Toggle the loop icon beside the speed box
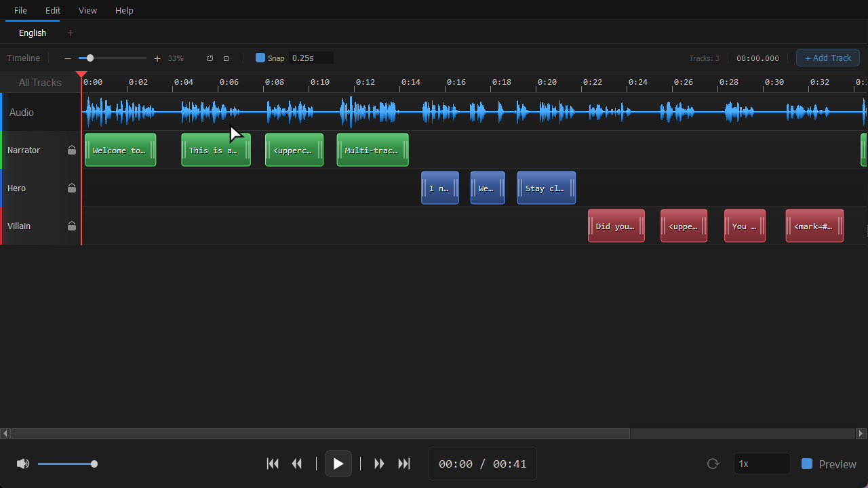Image resolution: width=868 pixels, height=488 pixels. tap(713, 464)
